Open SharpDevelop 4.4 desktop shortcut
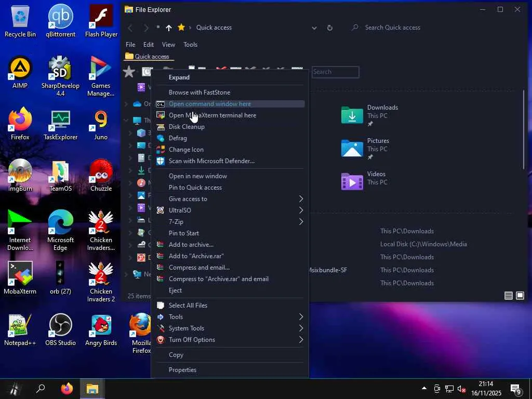 click(60, 76)
